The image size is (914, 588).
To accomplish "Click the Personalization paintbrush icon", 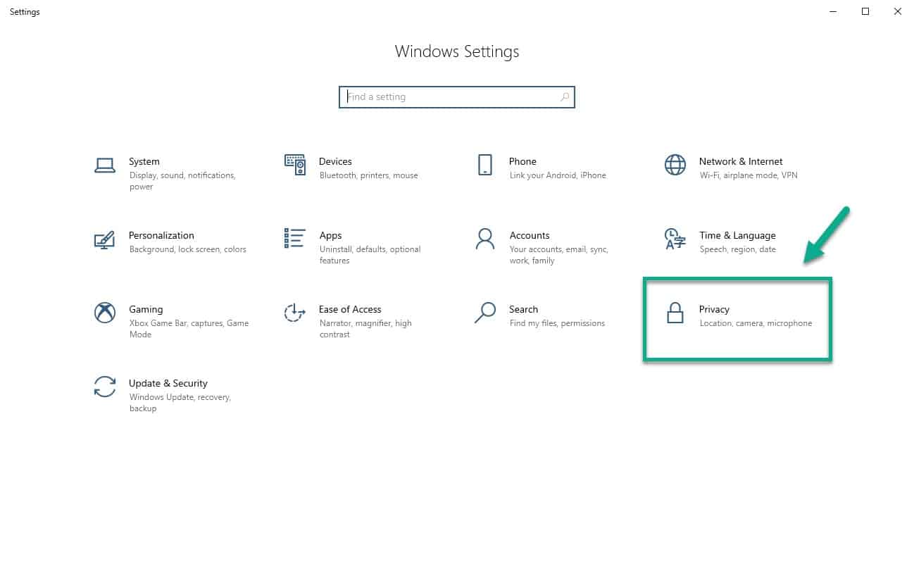I will [x=104, y=239].
